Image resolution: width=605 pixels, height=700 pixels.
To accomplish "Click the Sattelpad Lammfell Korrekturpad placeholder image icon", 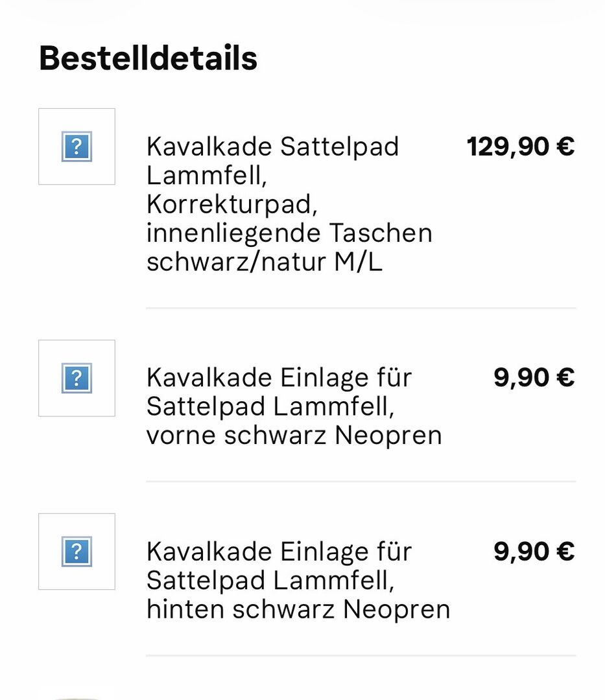I will click(77, 146).
